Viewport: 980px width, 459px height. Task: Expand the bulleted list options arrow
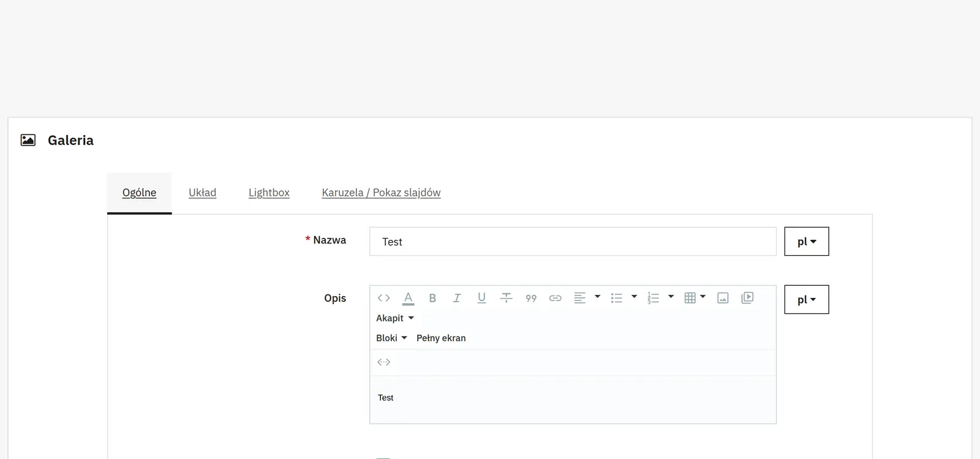coord(634,297)
